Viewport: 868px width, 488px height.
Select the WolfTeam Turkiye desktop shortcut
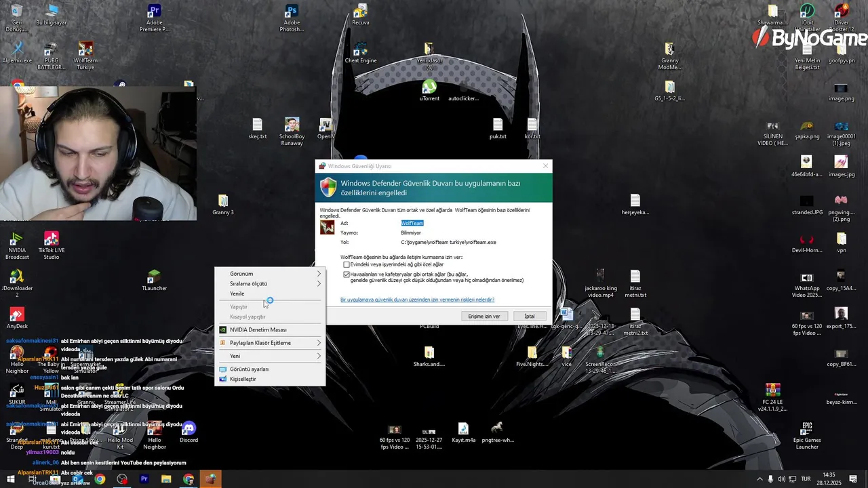[85, 56]
